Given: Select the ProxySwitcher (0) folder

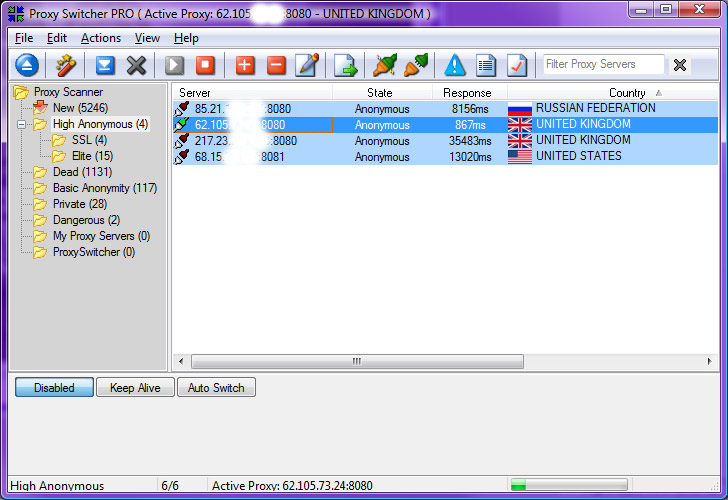Looking at the screenshot, I should click(94, 252).
